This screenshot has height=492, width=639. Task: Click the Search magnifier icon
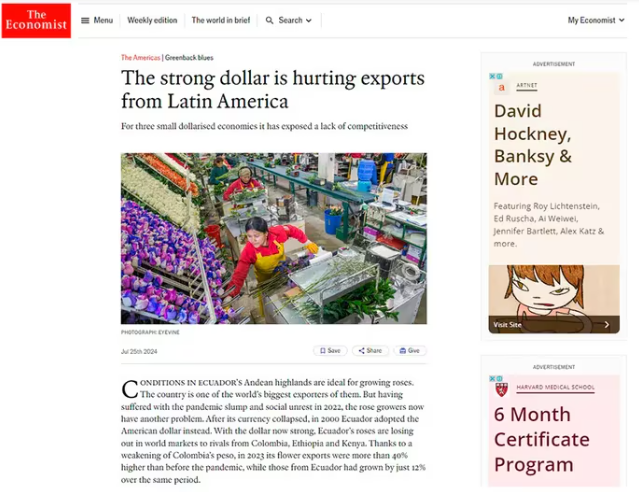[270, 20]
